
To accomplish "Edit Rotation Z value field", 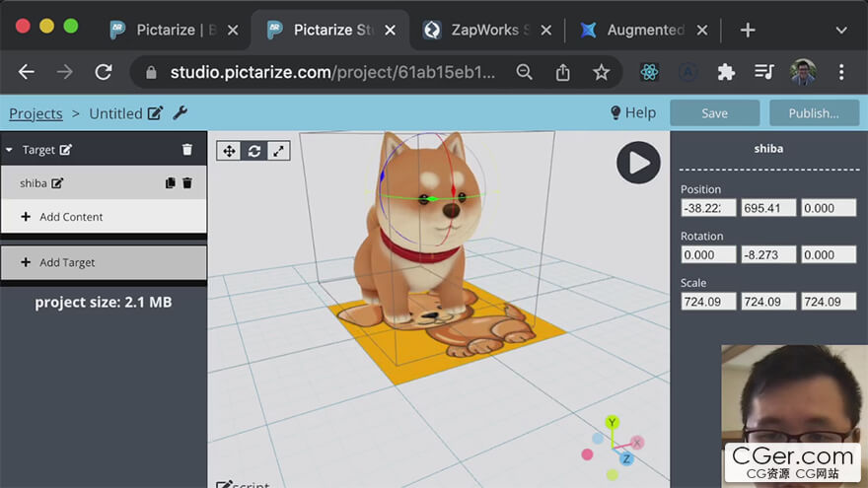I will pos(829,255).
